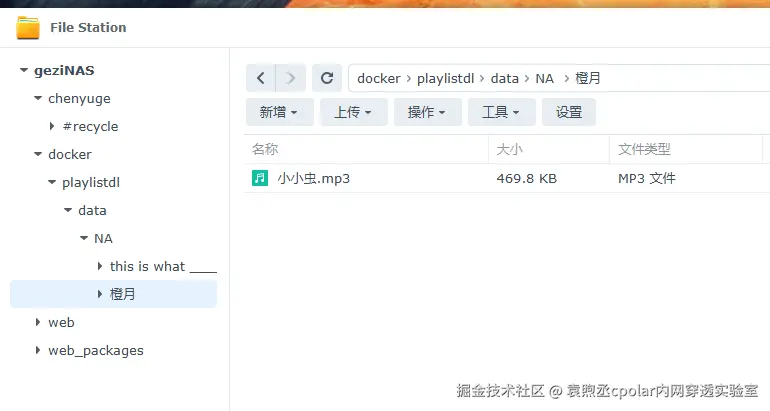Expand the web_packages folder arrow
The width and height of the screenshot is (770, 411).
click(x=38, y=350)
